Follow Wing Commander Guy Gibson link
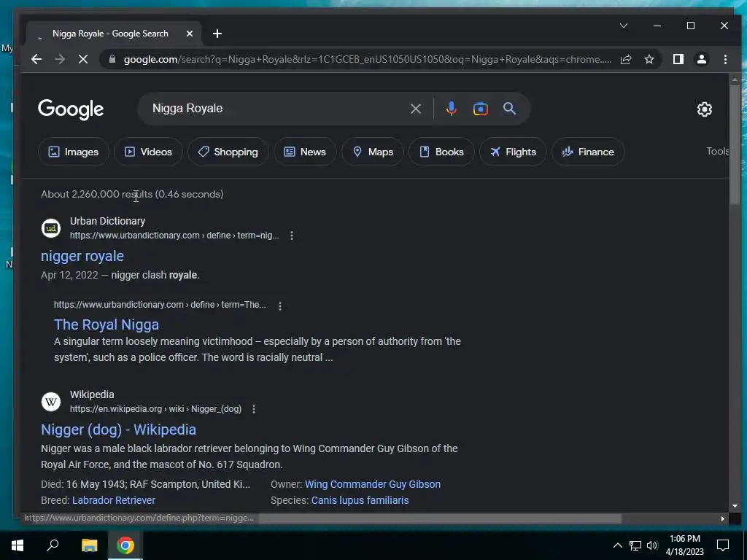 pyautogui.click(x=373, y=484)
